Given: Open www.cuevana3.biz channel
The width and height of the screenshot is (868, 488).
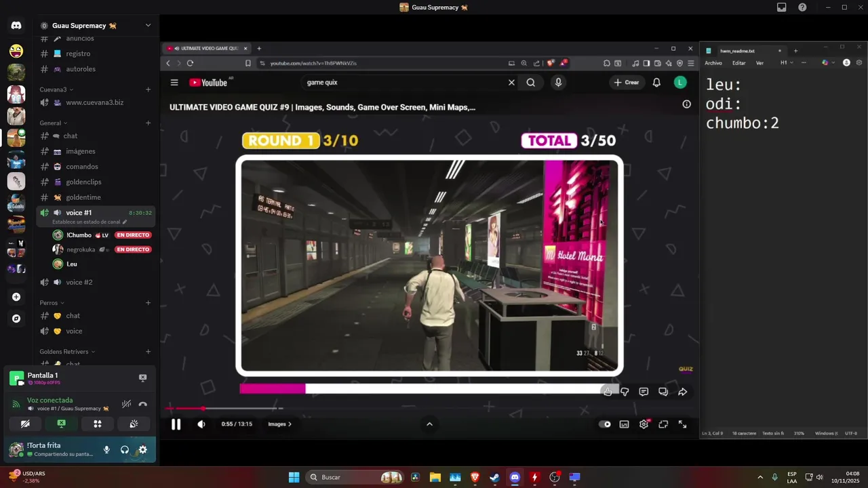Looking at the screenshot, I should point(95,102).
